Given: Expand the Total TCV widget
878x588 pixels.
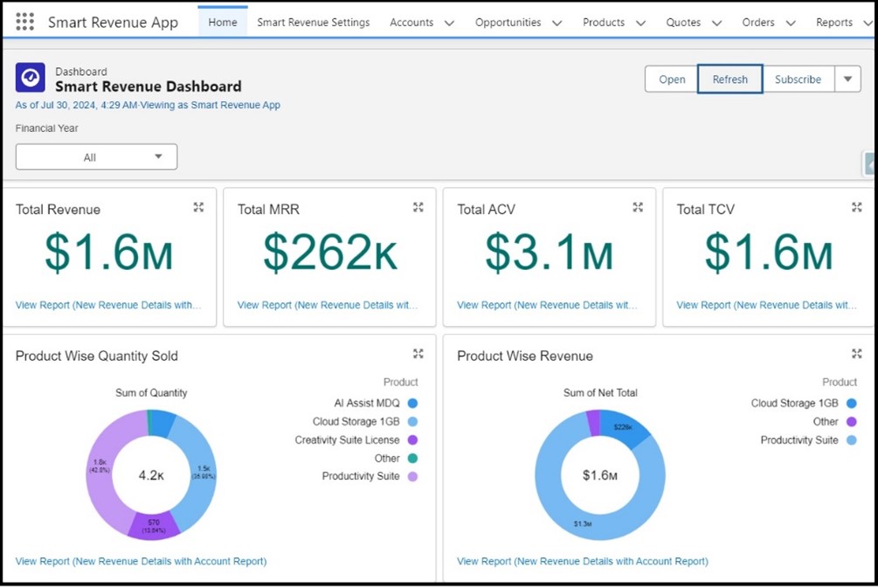Looking at the screenshot, I should 857,207.
